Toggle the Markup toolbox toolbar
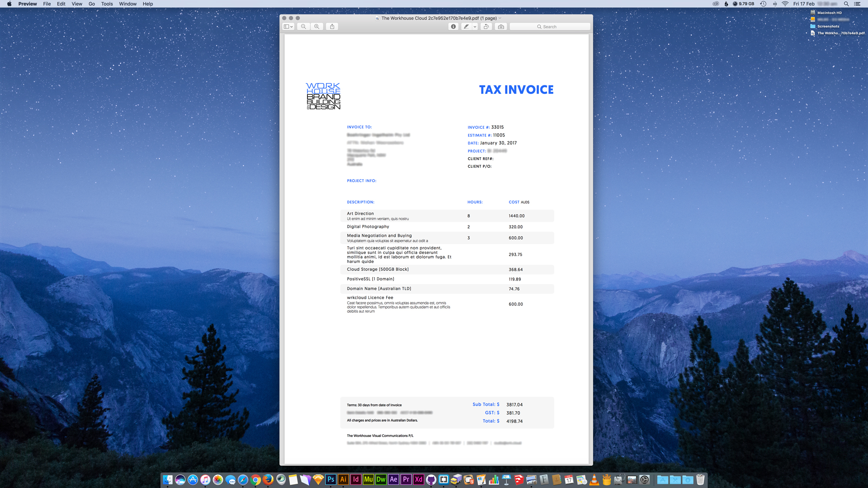868x488 pixels. (501, 27)
